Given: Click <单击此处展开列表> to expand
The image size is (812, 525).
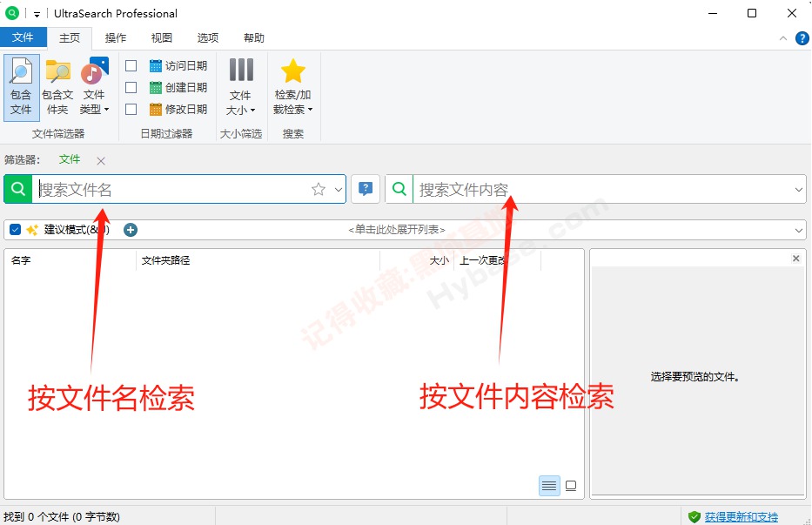Looking at the screenshot, I should 397,230.
